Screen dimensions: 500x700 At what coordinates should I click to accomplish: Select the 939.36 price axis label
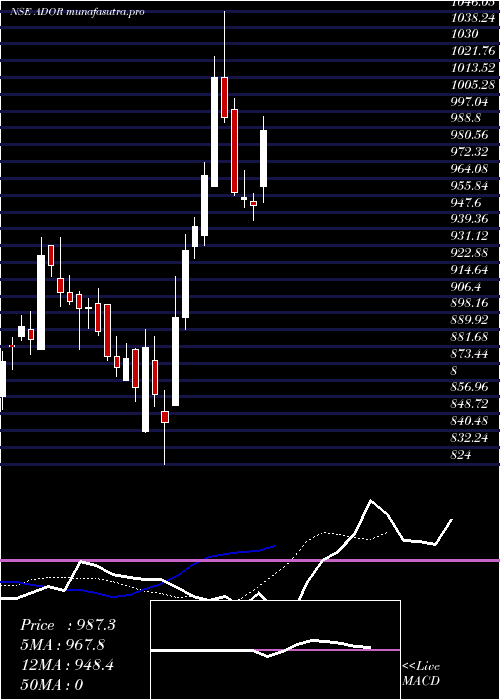point(470,219)
